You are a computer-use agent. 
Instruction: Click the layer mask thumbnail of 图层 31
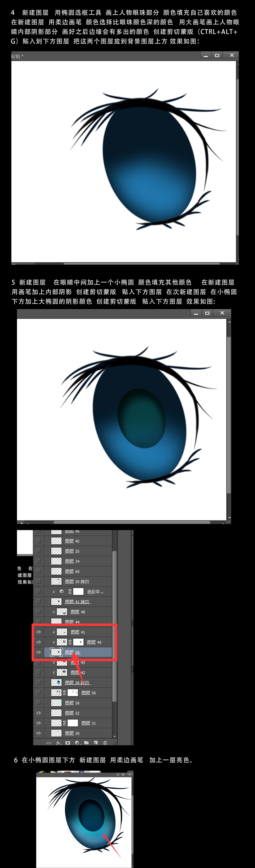73,723
